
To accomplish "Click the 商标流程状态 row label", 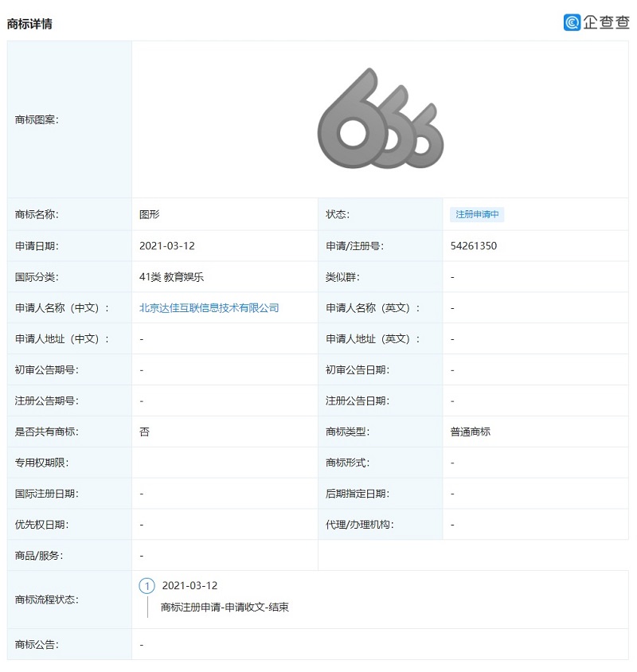I will click(47, 600).
